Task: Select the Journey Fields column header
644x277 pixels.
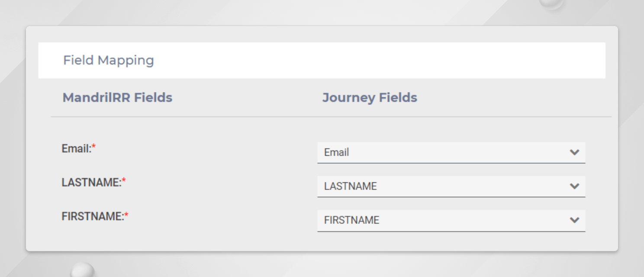Action: click(x=370, y=97)
